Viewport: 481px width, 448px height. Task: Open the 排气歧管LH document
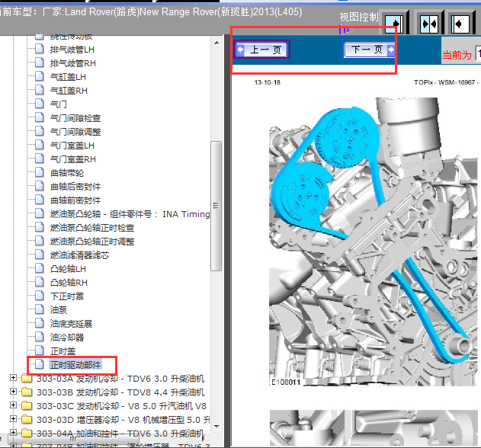coord(72,50)
